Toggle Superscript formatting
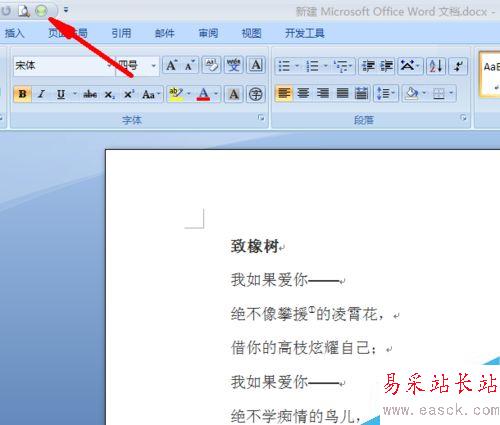The image size is (500, 425). (129, 94)
